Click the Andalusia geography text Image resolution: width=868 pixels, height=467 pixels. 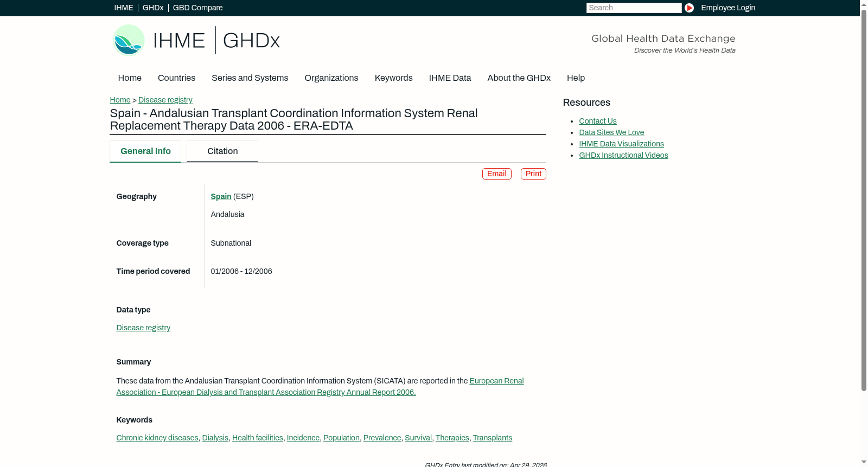[x=227, y=214]
